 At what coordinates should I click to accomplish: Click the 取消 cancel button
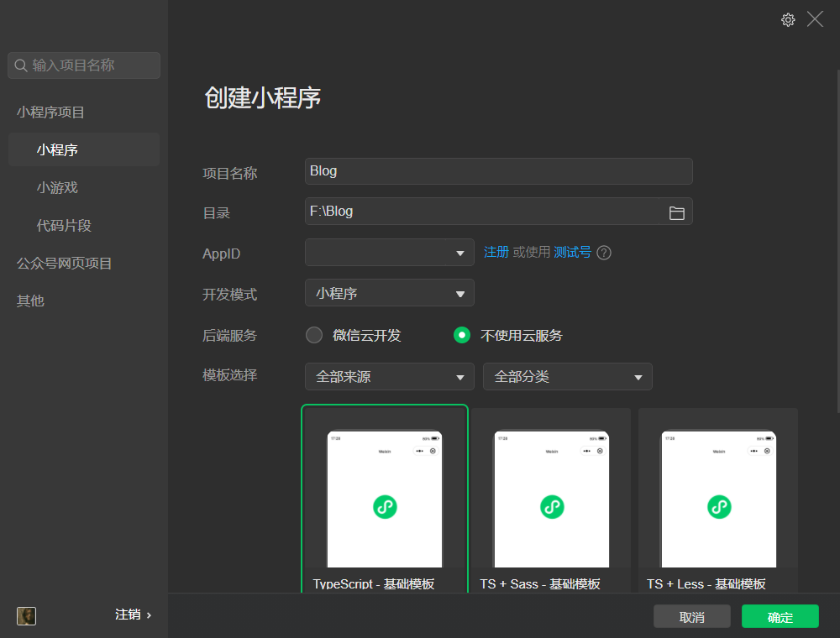(691, 616)
